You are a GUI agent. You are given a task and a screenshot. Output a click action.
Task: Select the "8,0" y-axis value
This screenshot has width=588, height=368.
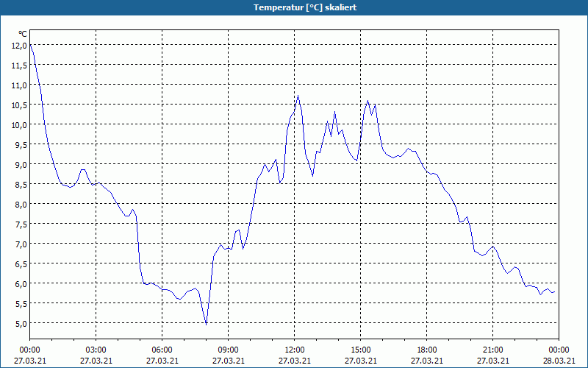[21, 205]
